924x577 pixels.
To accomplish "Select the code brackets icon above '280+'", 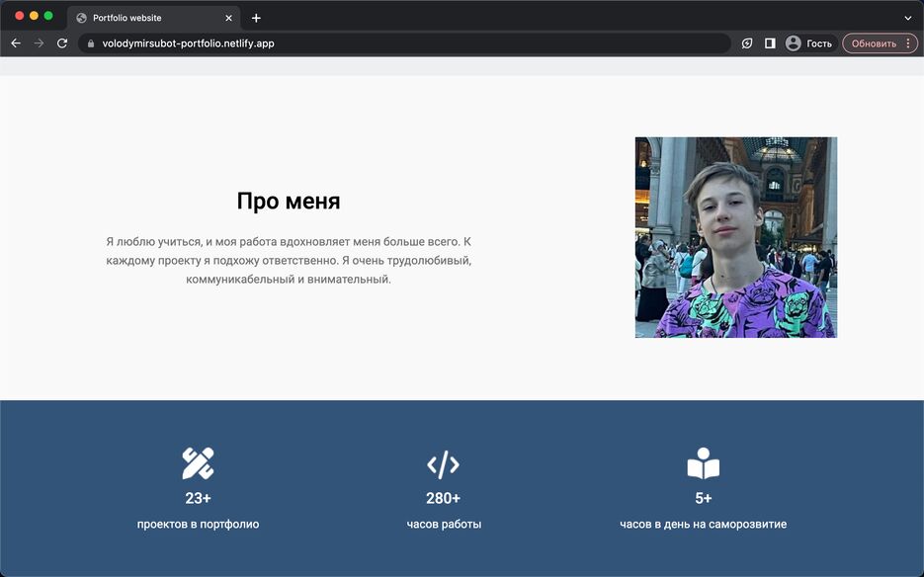I will point(443,462).
